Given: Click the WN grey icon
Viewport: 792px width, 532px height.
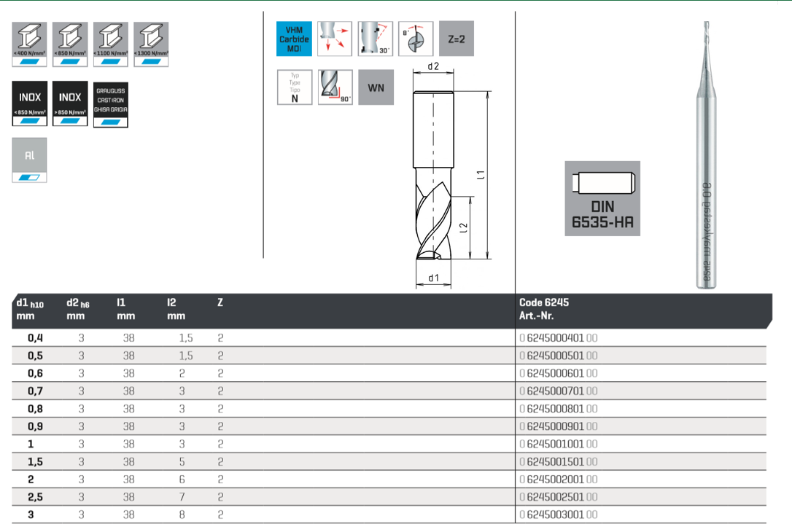Looking at the screenshot, I should [376, 87].
